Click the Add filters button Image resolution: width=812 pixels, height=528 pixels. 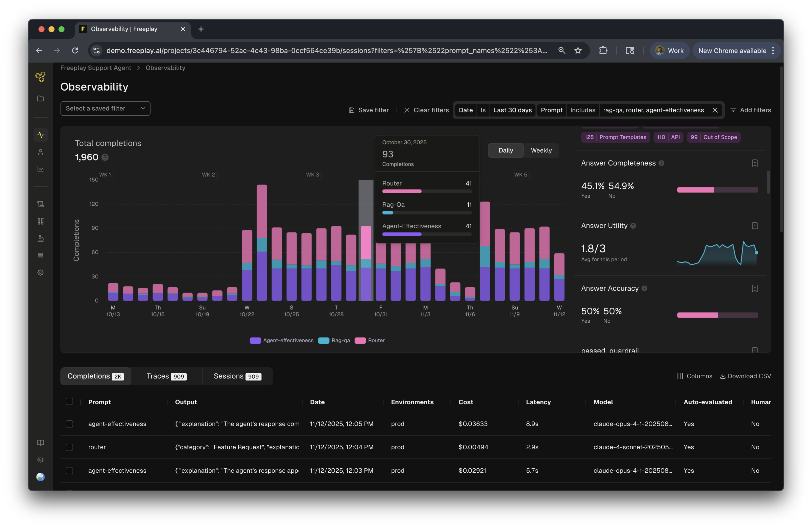pyautogui.click(x=750, y=110)
